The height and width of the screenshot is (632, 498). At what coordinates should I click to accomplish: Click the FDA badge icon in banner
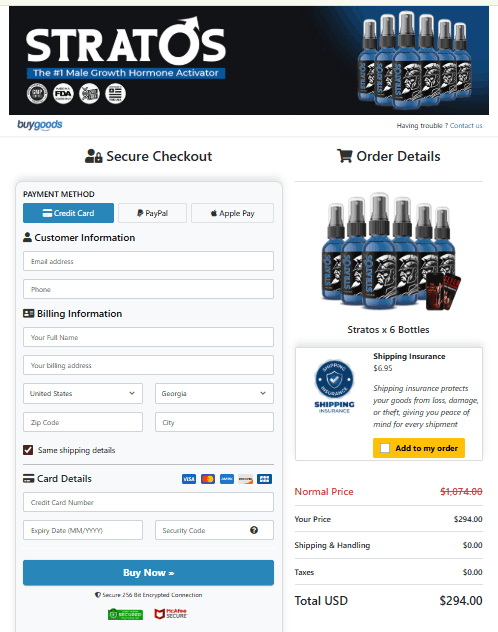click(63, 94)
